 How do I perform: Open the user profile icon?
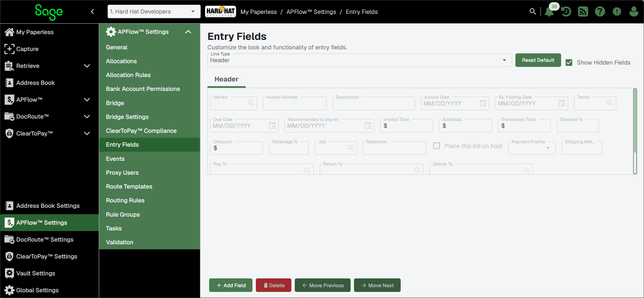point(634,11)
